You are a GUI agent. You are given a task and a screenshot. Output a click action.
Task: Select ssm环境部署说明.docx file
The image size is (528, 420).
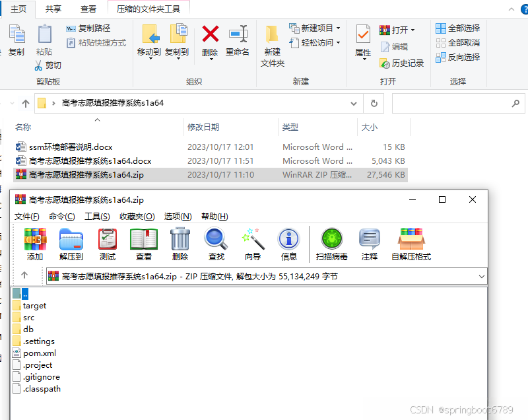(211, 147)
